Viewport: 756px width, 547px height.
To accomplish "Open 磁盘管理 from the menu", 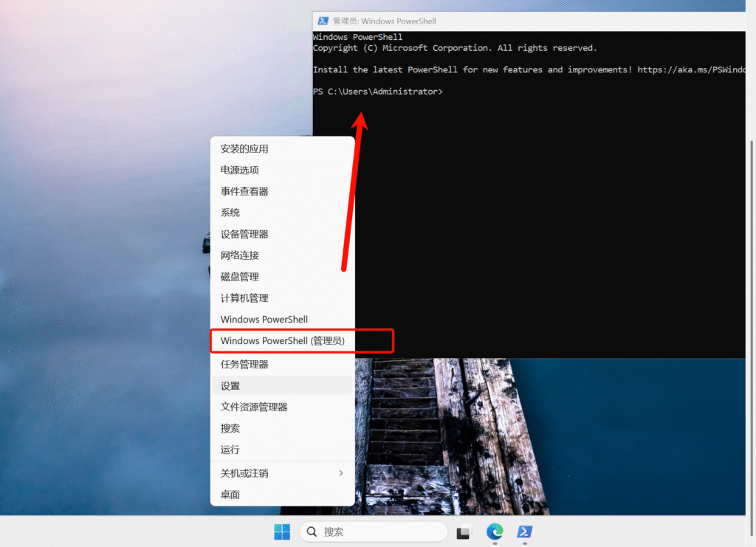I will 240,277.
